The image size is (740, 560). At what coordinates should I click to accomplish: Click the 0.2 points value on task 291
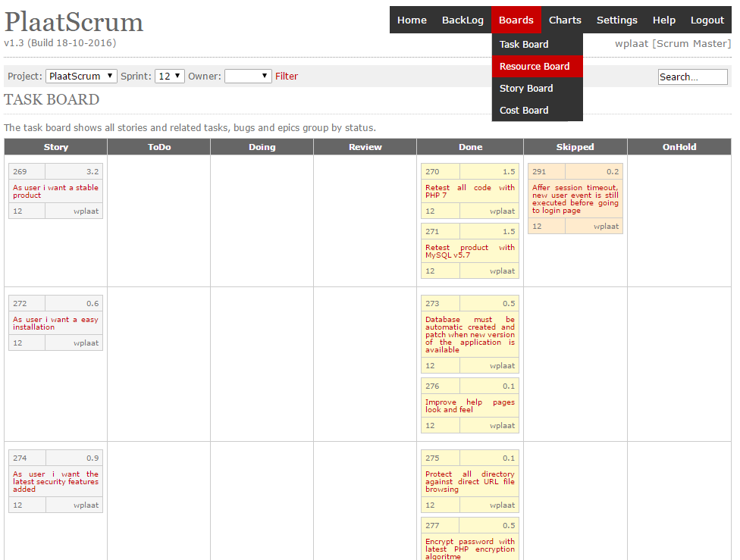click(x=613, y=172)
